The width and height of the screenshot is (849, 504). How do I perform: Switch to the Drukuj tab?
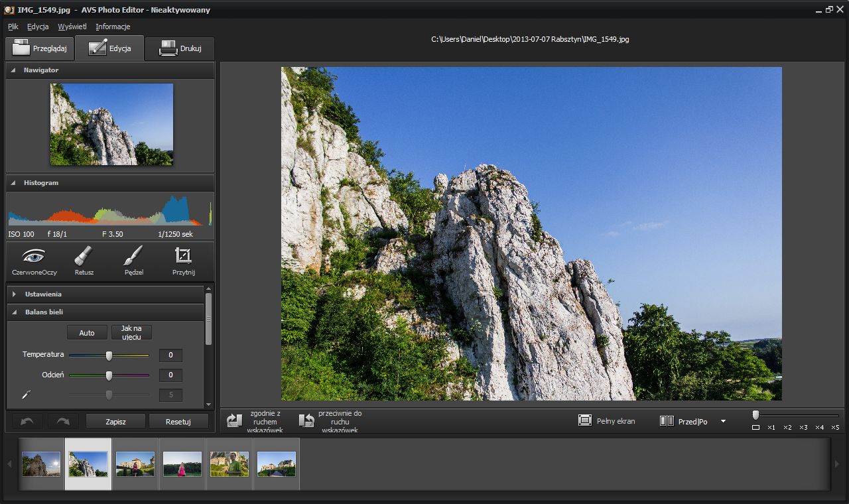coord(179,48)
